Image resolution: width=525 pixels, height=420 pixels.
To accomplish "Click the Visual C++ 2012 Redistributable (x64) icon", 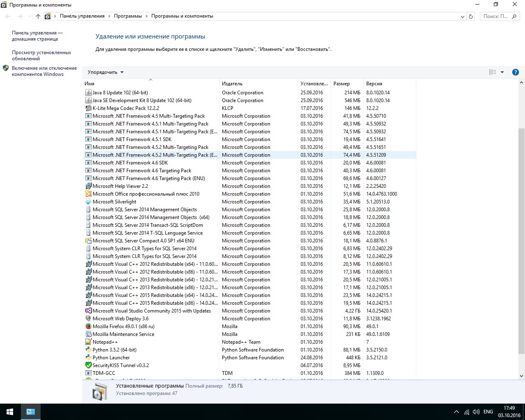I will click(x=88, y=264).
